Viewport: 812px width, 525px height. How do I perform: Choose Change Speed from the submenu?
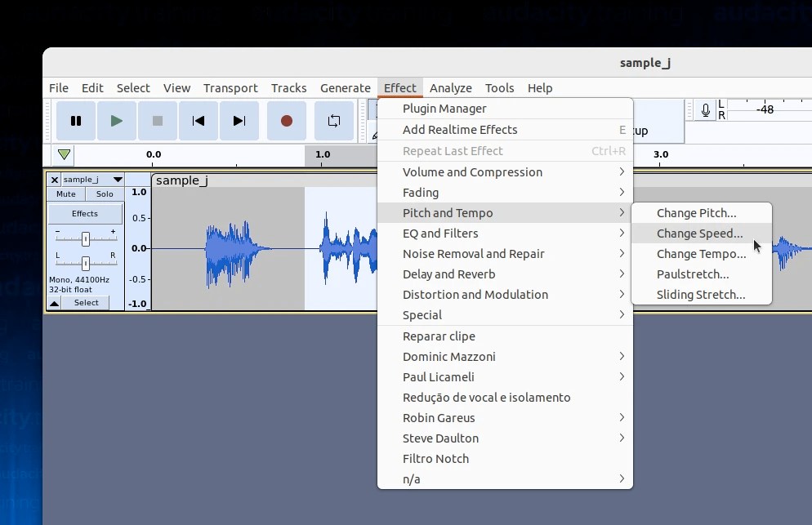pyautogui.click(x=699, y=233)
